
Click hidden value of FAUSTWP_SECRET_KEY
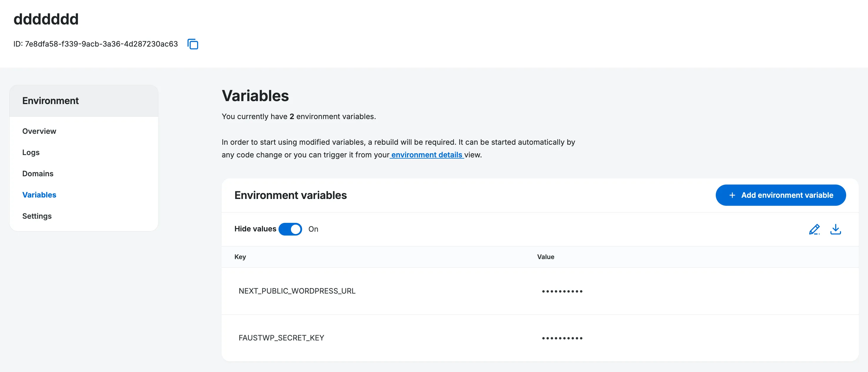(x=562, y=338)
